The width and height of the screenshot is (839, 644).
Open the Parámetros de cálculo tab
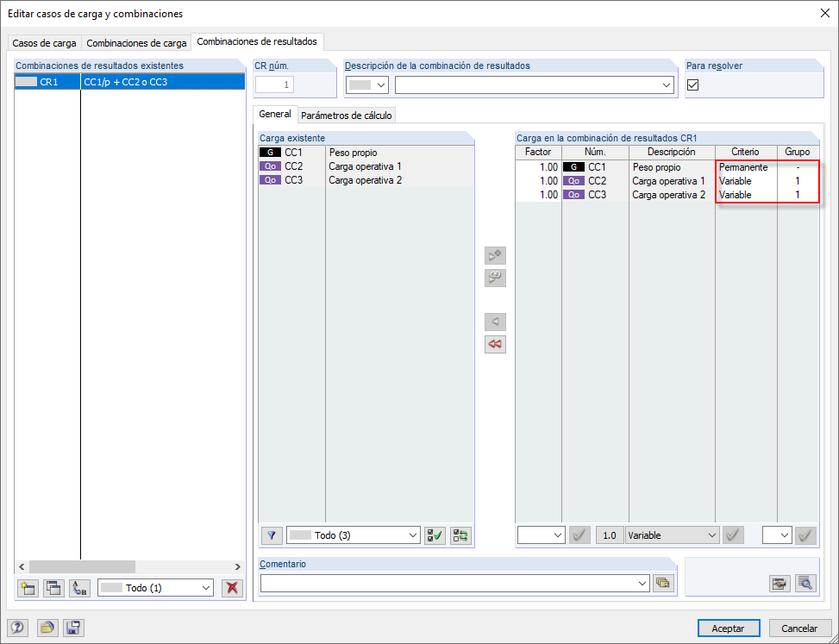[x=346, y=115]
